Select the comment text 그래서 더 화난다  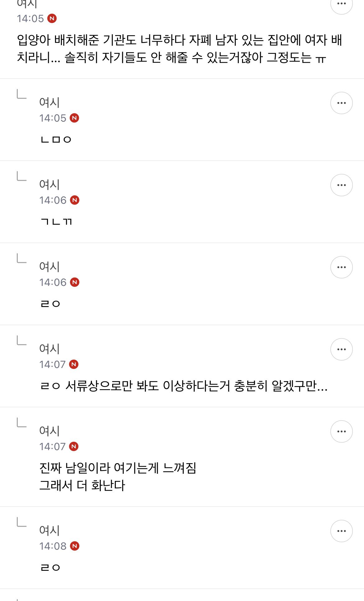pos(82,485)
